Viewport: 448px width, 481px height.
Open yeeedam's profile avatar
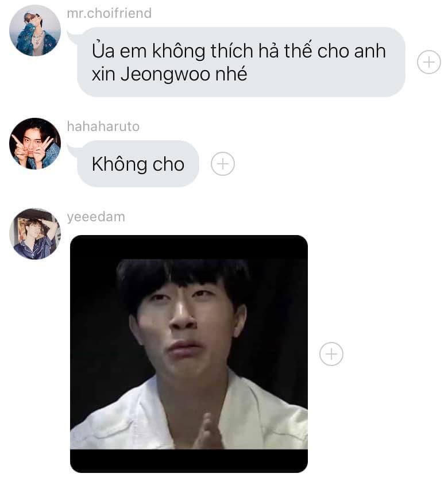click(x=35, y=234)
